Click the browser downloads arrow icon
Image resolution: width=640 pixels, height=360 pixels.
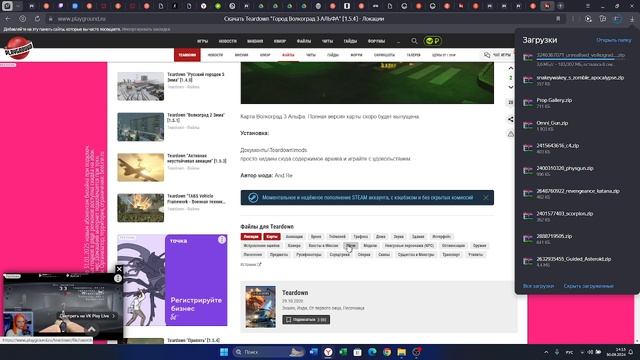632,19
